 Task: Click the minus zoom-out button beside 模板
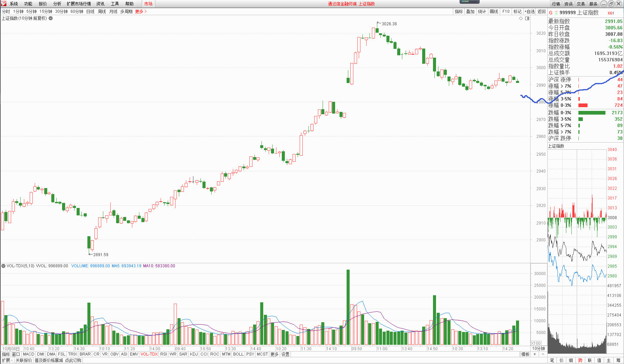click(x=543, y=354)
